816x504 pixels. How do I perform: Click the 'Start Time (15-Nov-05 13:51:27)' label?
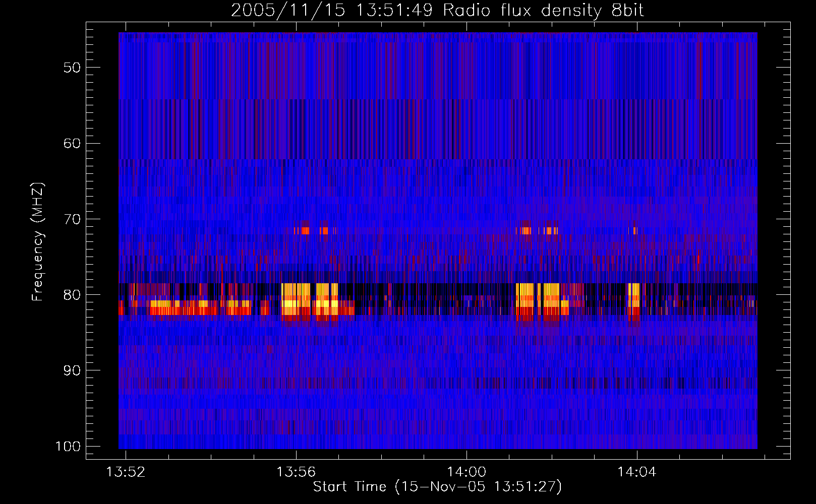tap(437, 487)
